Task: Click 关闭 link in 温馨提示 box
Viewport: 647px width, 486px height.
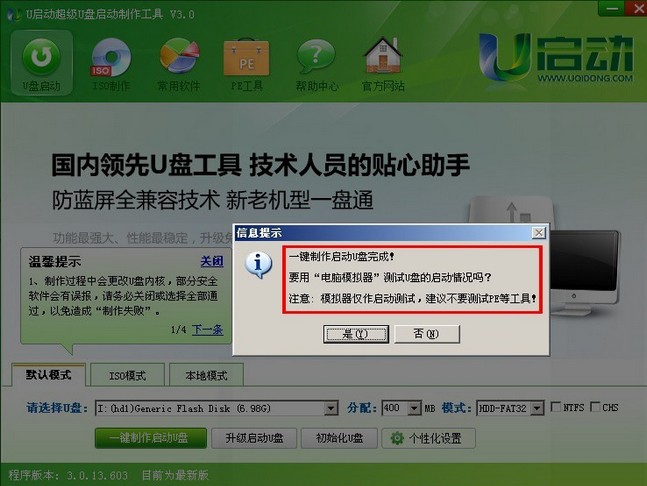Action: coord(212,261)
